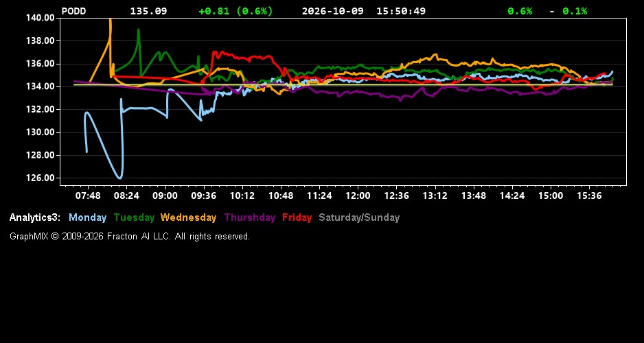
Task: Select the 135.09 last price value
Action: point(149,11)
